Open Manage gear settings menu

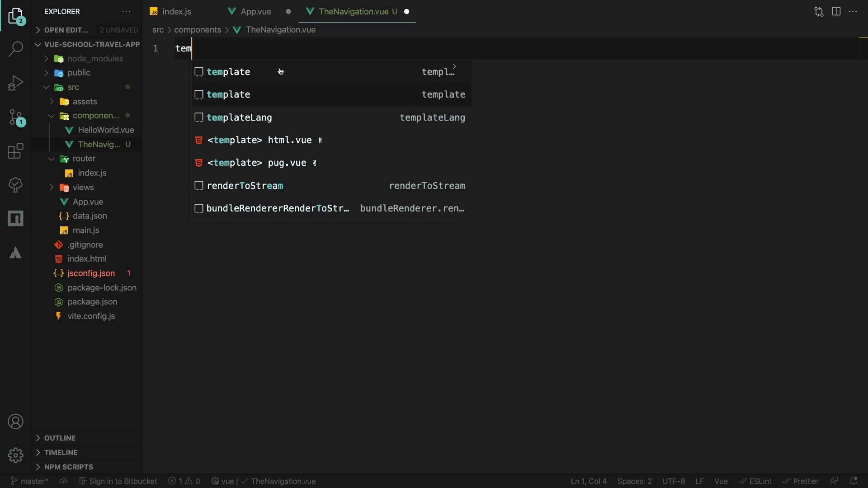click(16, 455)
